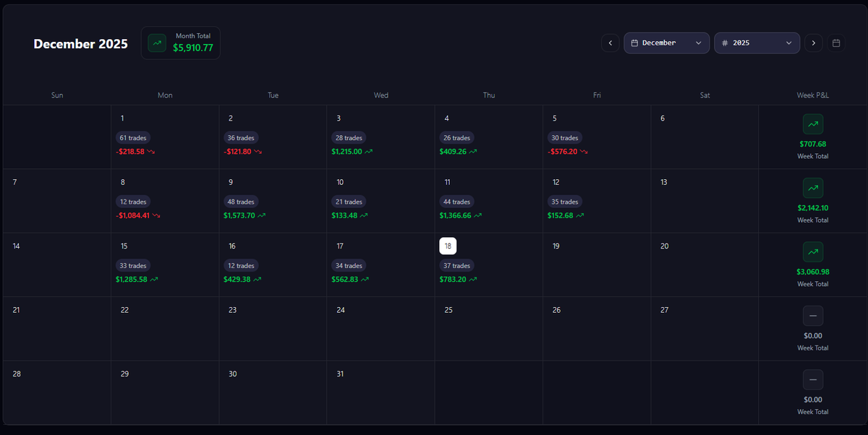868x435 pixels.
Task: Click the down-trend arrow beside -$576.20
Action: 584,152
